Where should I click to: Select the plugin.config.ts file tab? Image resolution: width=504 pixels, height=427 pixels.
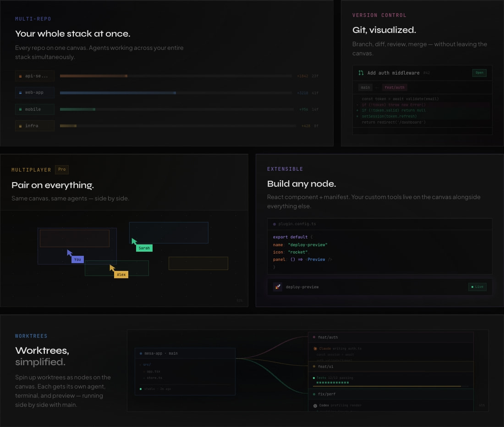(x=294, y=224)
